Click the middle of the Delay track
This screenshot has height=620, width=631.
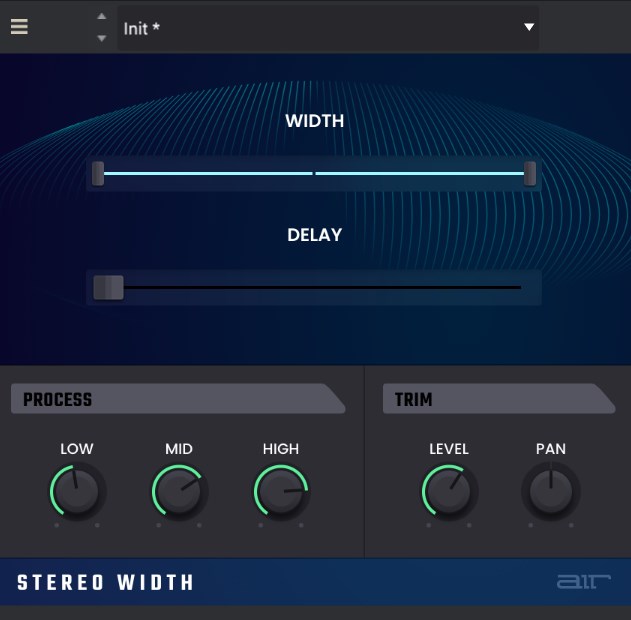coord(314,288)
